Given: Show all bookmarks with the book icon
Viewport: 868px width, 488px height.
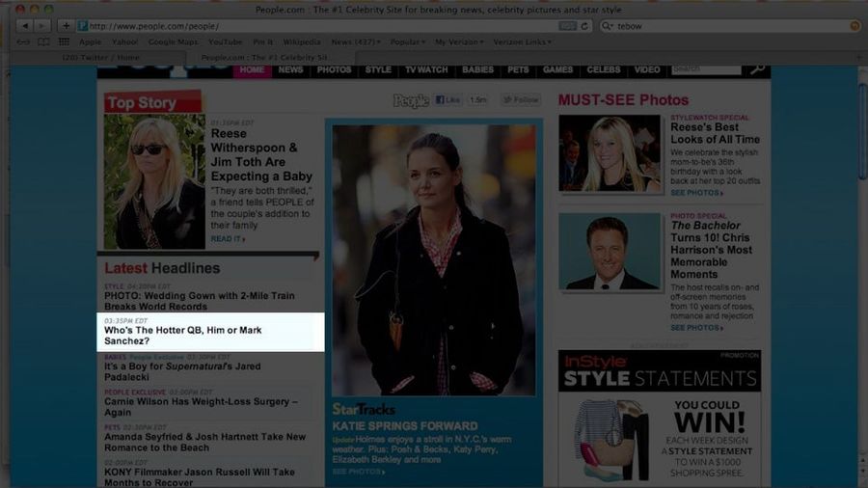Looking at the screenshot, I should (x=43, y=42).
